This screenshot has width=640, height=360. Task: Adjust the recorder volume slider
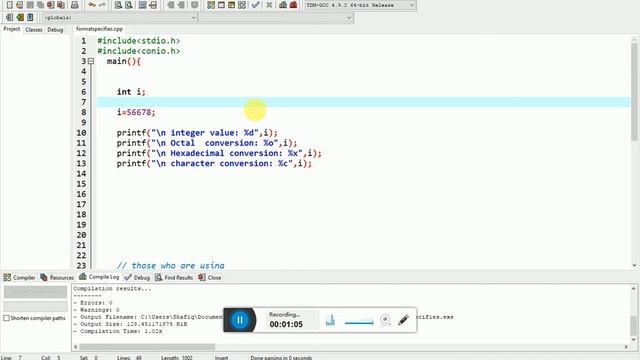coord(359,322)
